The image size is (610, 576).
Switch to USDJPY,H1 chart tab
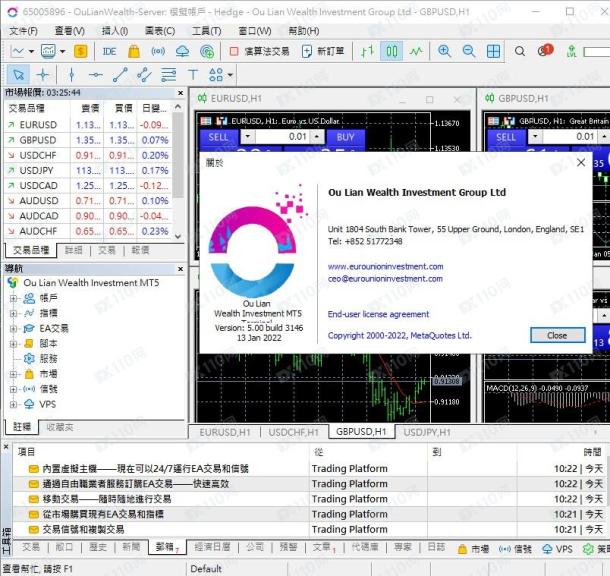[427, 432]
